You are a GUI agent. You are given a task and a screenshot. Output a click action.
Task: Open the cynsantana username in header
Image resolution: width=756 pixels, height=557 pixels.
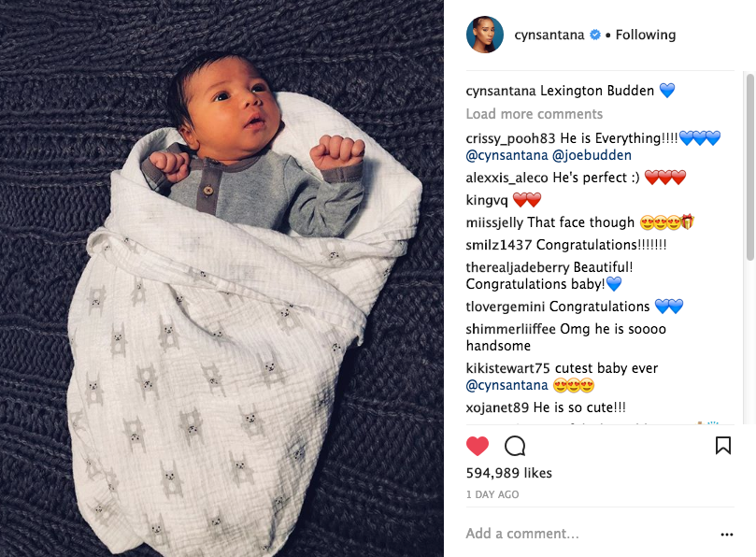(549, 35)
